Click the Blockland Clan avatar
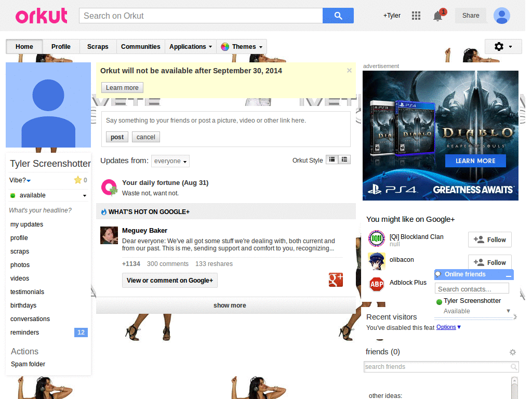The height and width of the screenshot is (399, 532). coord(377,238)
